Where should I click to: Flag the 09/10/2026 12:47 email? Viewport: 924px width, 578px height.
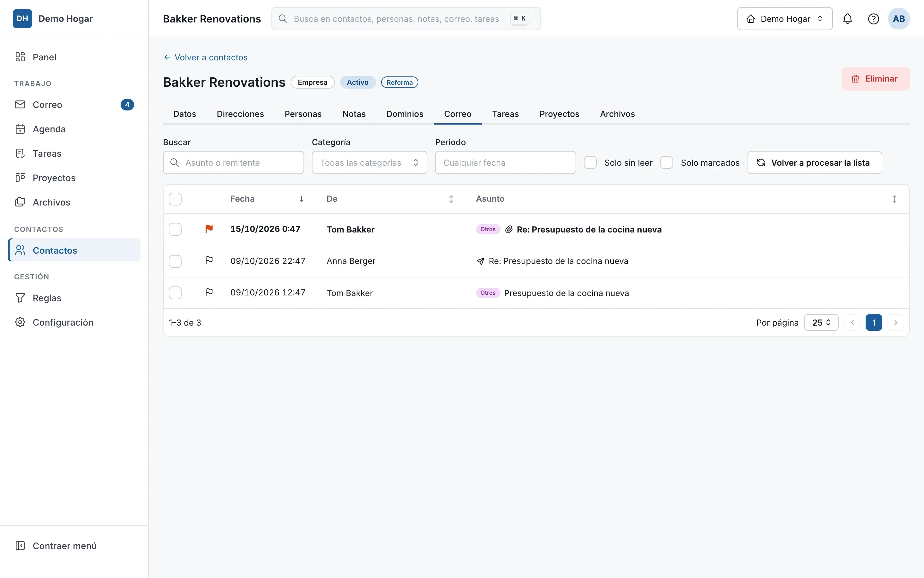[x=209, y=293]
